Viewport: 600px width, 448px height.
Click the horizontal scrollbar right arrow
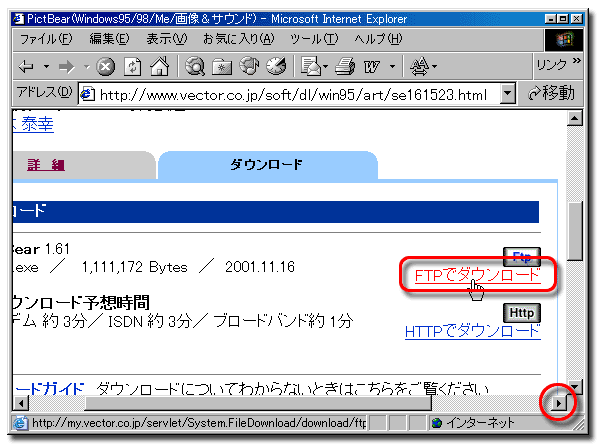pos(559,403)
